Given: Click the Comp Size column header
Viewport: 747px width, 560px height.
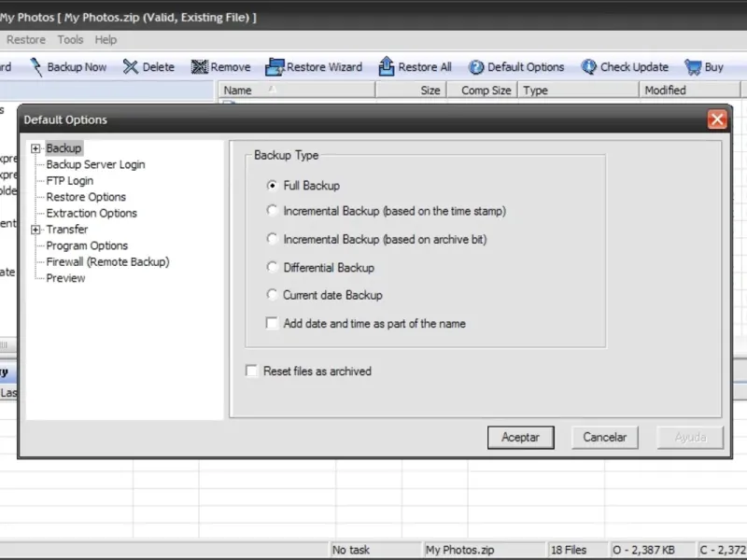Looking at the screenshot, I should pos(482,90).
